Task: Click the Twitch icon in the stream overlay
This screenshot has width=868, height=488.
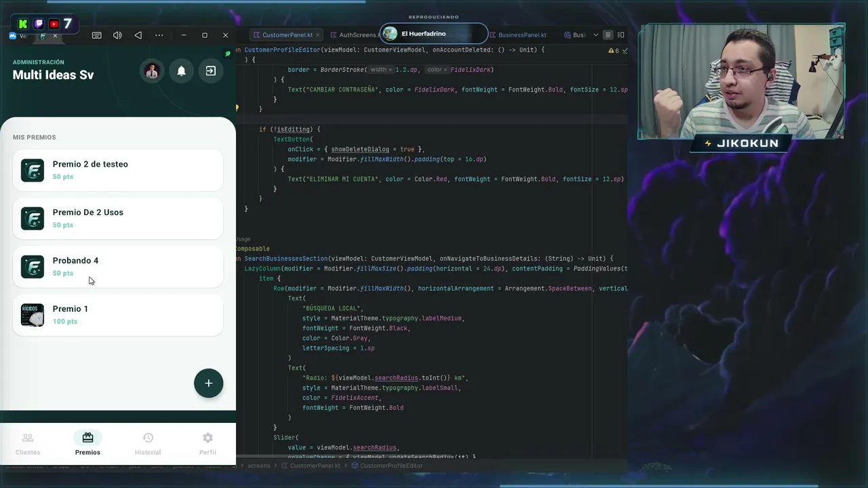Action: coord(39,24)
